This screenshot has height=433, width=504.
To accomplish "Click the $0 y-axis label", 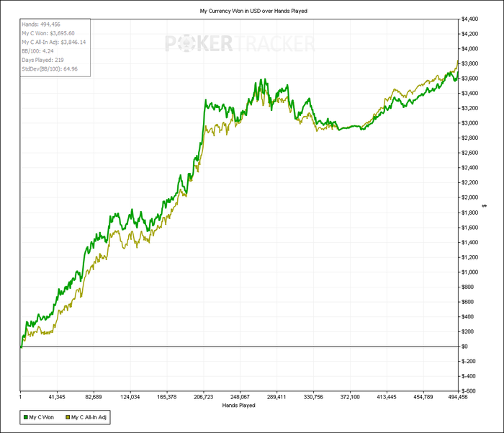I will [x=464, y=347].
